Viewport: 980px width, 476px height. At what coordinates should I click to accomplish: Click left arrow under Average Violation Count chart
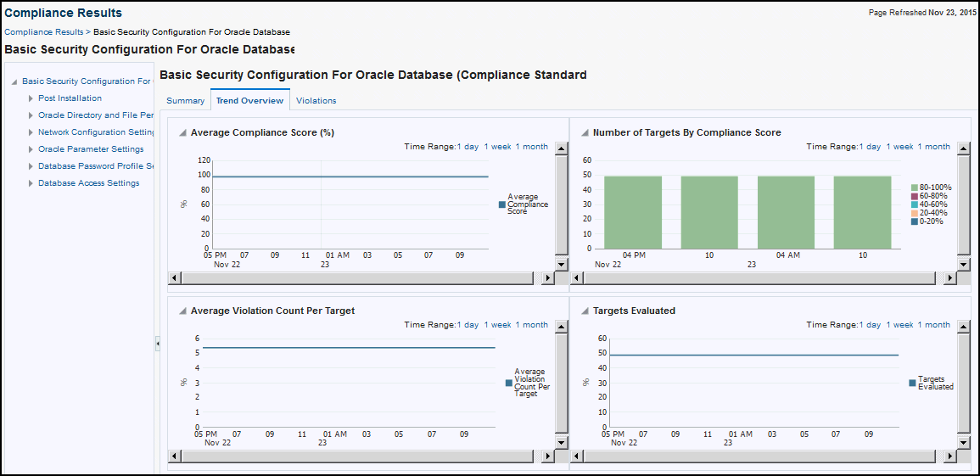[x=175, y=456]
